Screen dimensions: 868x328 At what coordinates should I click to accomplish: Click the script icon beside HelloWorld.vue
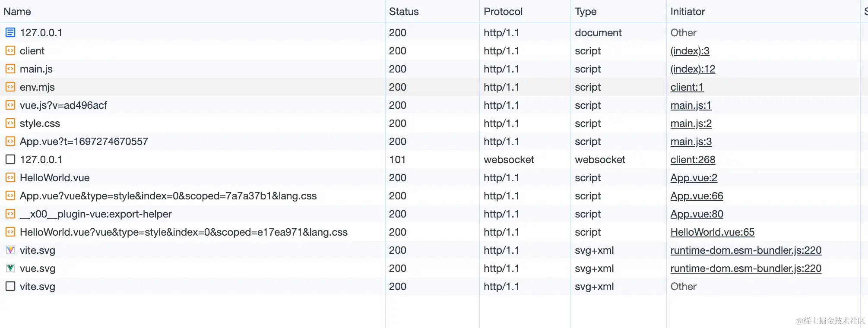click(10, 177)
